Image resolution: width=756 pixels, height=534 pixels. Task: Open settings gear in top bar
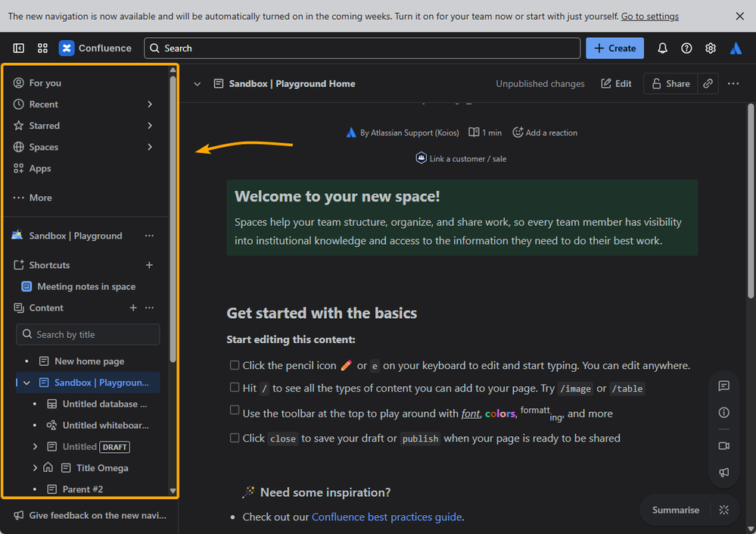711,48
